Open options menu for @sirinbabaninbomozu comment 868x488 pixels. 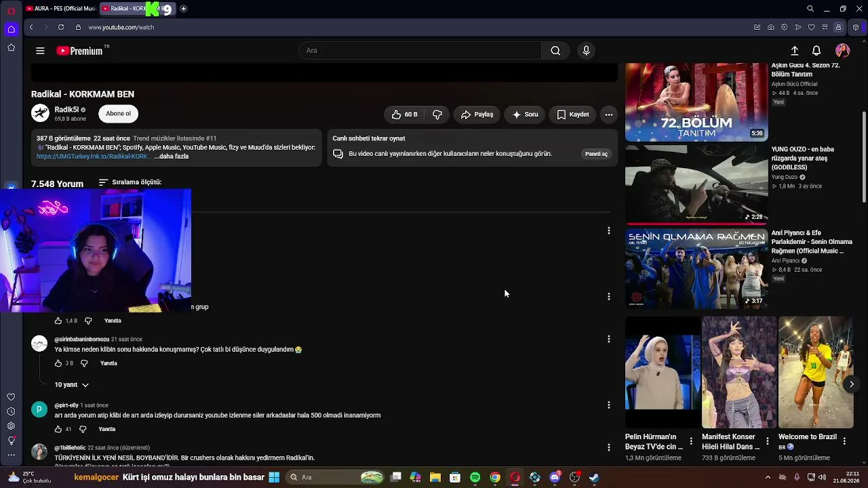[x=609, y=339]
